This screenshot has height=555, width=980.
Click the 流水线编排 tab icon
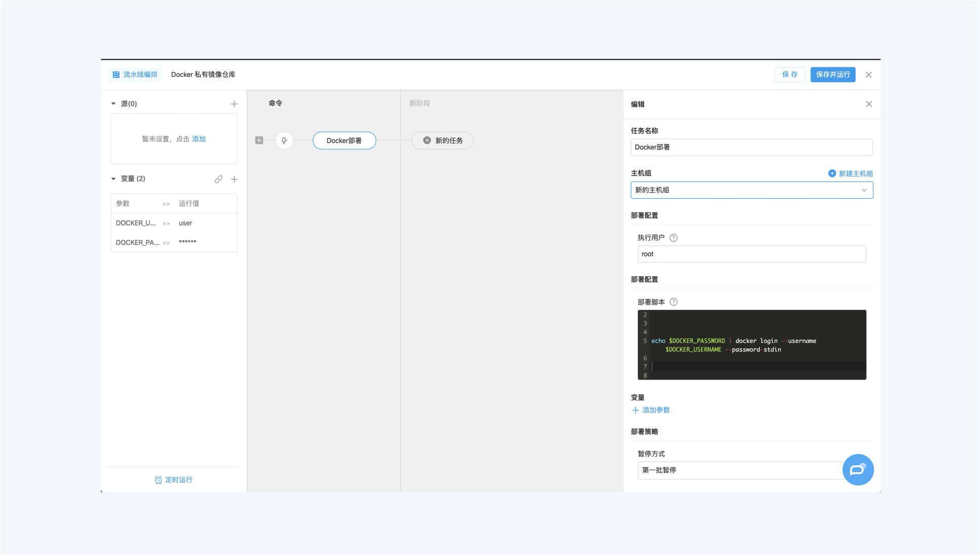click(x=116, y=75)
